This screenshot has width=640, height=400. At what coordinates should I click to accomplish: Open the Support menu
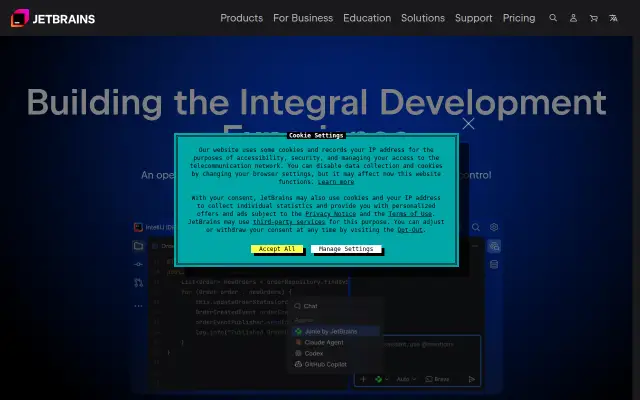[x=473, y=18]
